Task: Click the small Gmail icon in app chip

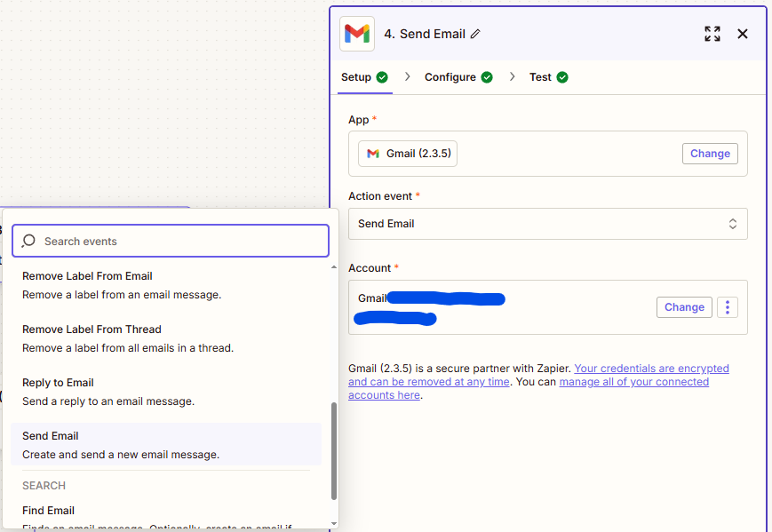Action: point(373,154)
